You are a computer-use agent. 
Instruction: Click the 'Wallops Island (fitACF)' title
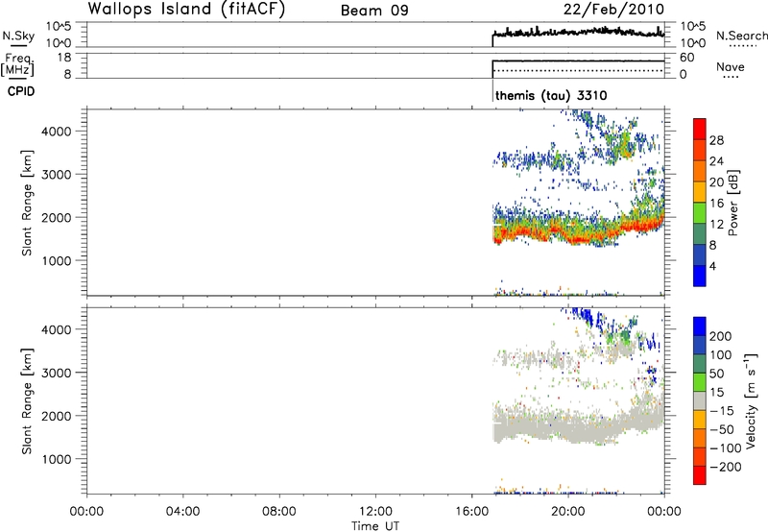point(186,10)
